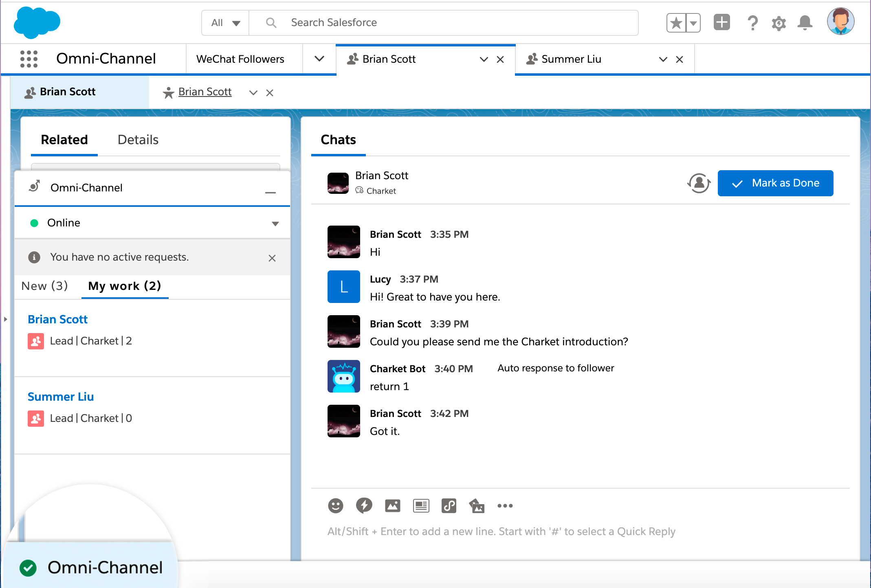Insert an emoji from chat toolbar
This screenshot has height=588, width=871.
coord(335,506)
